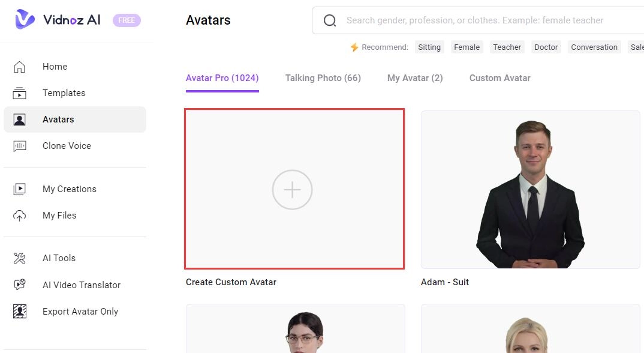Click the Clone Voice waveform icon
The image size is (644, 353).
pyautogui.click(x=20, y=146)
